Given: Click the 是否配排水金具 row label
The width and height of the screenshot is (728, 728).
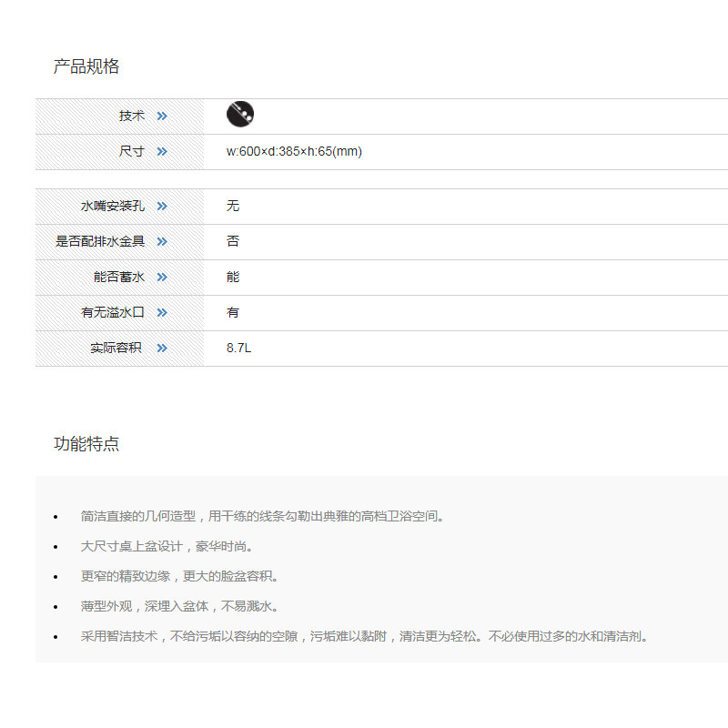Looking at the screenshot, I should point(100,241).
